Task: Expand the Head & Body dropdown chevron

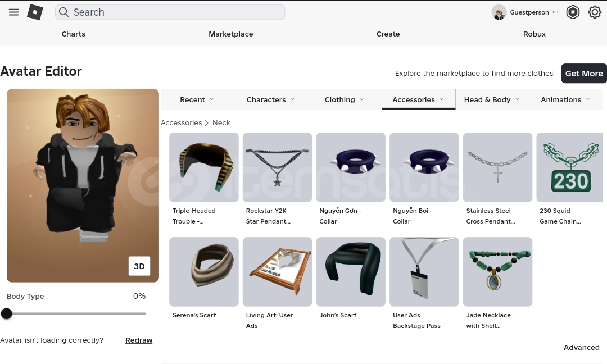Action: coord(517,99)
